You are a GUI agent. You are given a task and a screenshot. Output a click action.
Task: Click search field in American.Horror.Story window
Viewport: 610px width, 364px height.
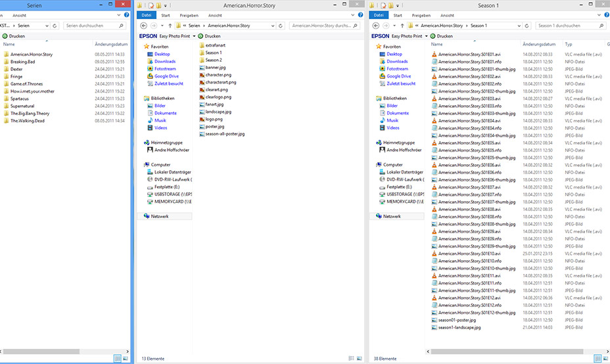325,26
